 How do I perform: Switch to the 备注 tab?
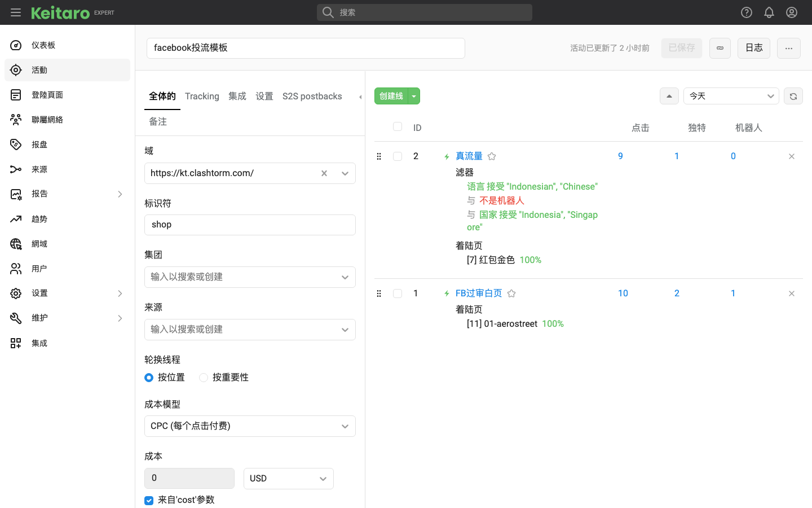click(x=158, y=121)
